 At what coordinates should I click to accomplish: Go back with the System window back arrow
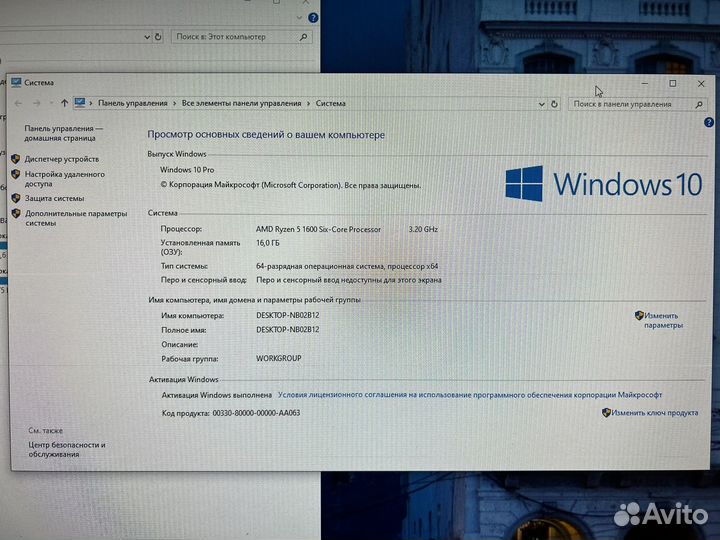coord(18,103)
